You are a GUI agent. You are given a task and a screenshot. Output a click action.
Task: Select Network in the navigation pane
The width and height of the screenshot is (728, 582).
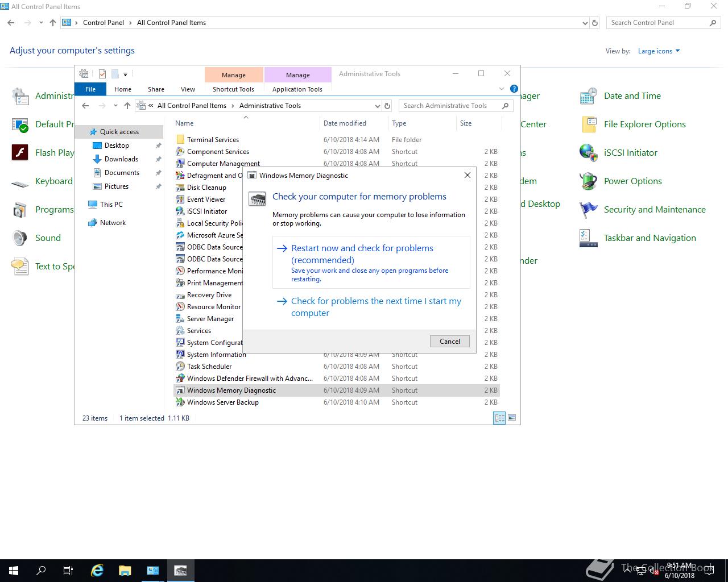pyautogui.click(x=113, y=223)
